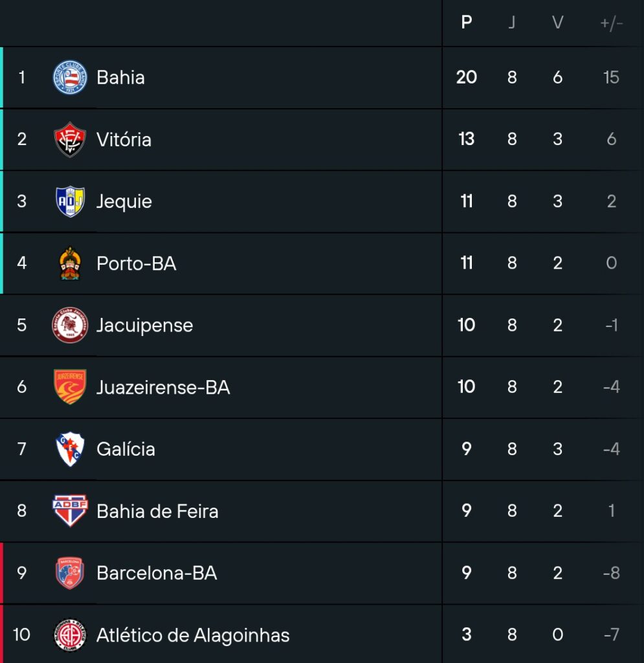
Task: Click the Jequie team badge
Action: (x=70, y=201)
